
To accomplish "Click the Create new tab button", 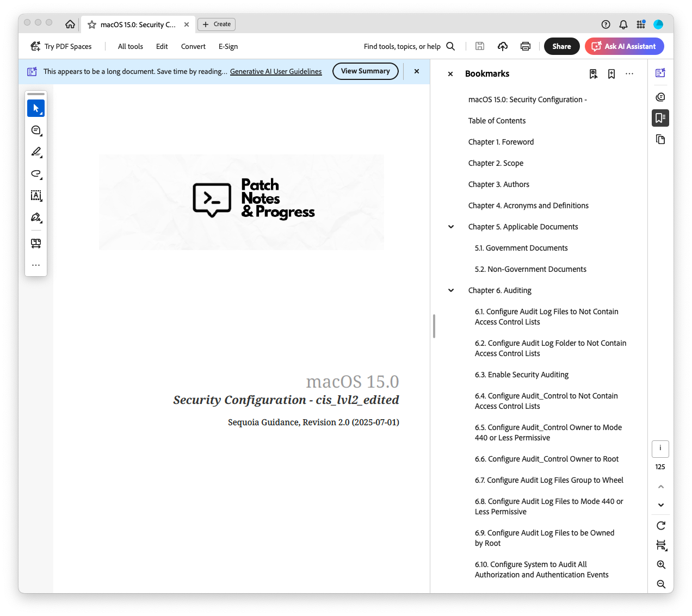I will [217, 24].
